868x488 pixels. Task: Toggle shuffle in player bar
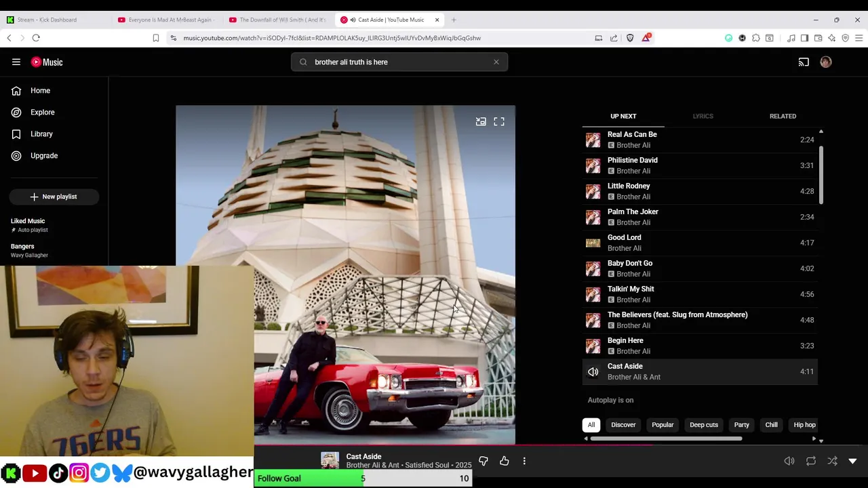pyautogui.click(x=832, y=461)
